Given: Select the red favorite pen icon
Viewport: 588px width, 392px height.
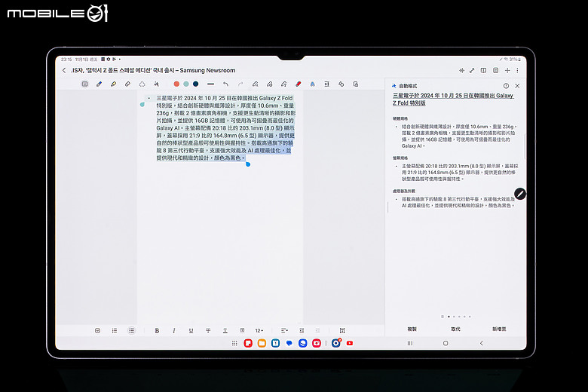Looking at the screenshot, I should [x=298, y=84].
